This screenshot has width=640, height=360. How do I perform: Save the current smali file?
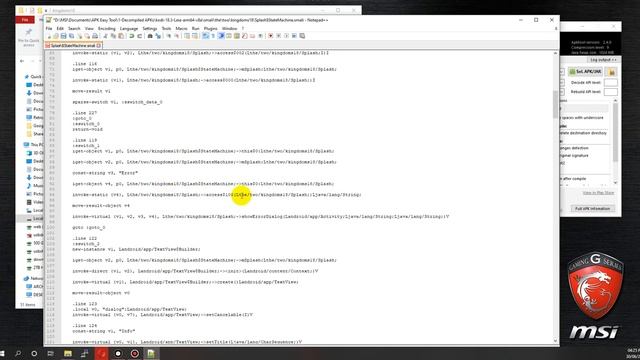pyautogui.click(x=64, y=36)
